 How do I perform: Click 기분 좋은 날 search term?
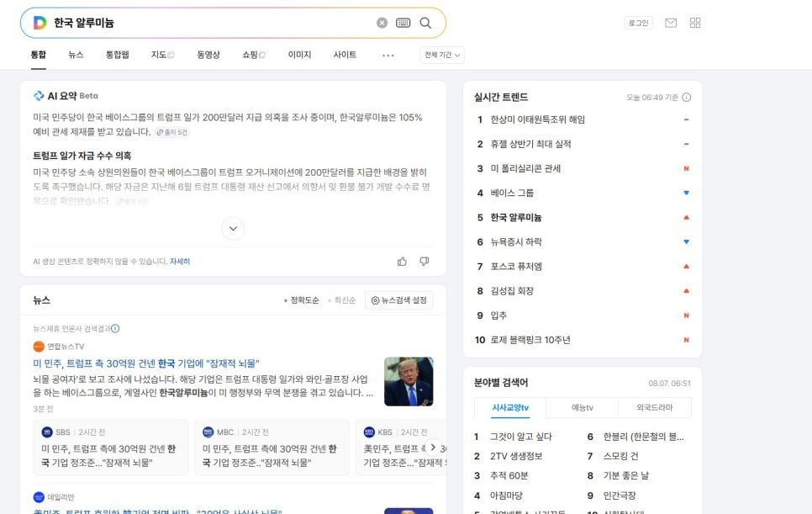625,475
